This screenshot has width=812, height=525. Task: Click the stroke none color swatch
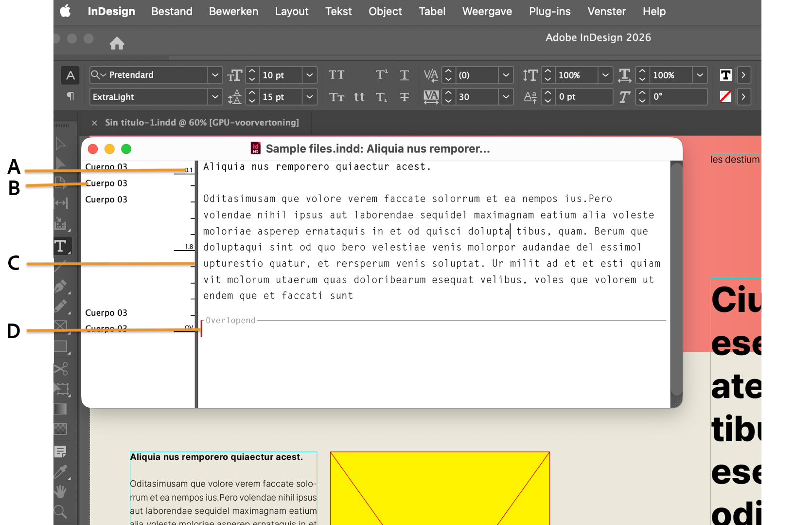tap(725, 96)
